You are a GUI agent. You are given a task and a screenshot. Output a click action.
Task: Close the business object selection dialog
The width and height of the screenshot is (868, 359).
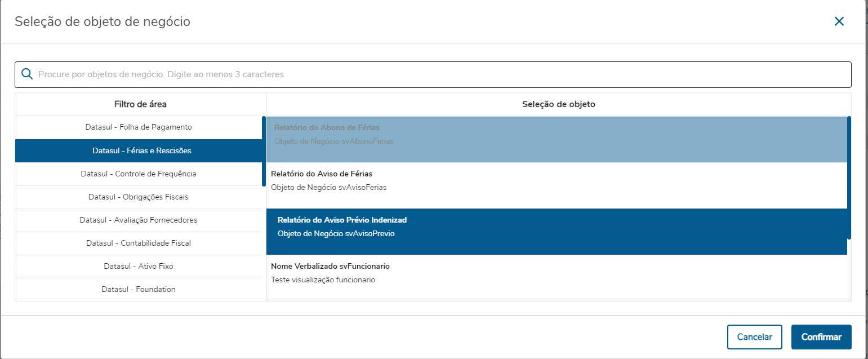[839, 21]
